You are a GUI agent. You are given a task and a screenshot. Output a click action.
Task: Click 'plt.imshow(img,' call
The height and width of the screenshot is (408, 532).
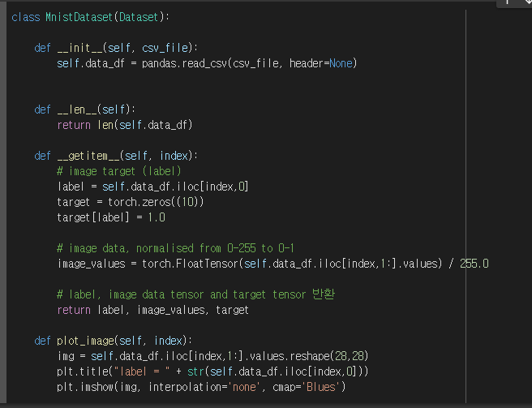[x=99, y=387]
